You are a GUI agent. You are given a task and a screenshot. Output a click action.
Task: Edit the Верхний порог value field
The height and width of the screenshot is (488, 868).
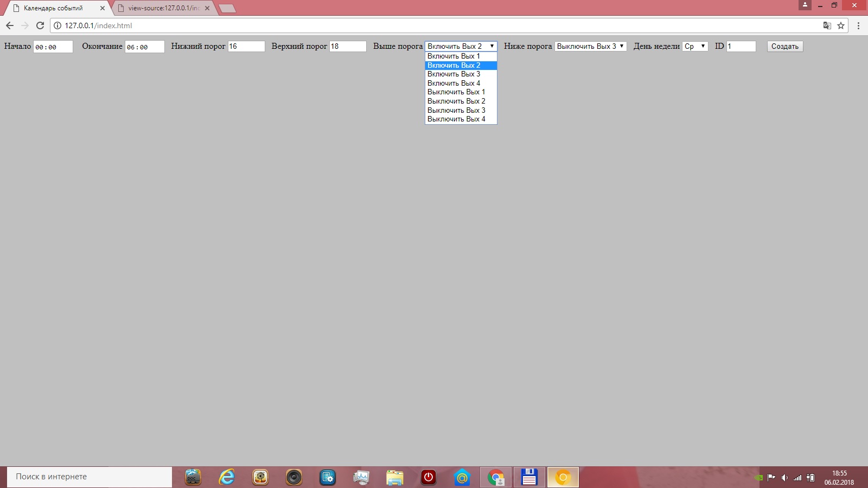(348, 47)
